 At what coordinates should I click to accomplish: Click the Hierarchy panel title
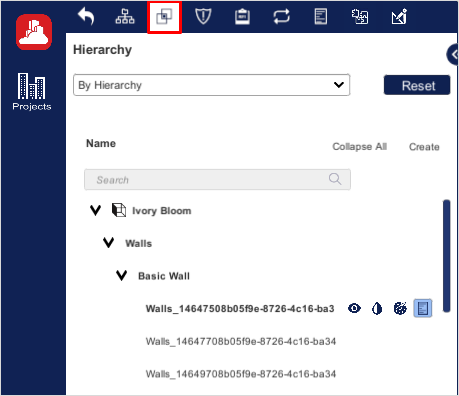tap(102, 50)
